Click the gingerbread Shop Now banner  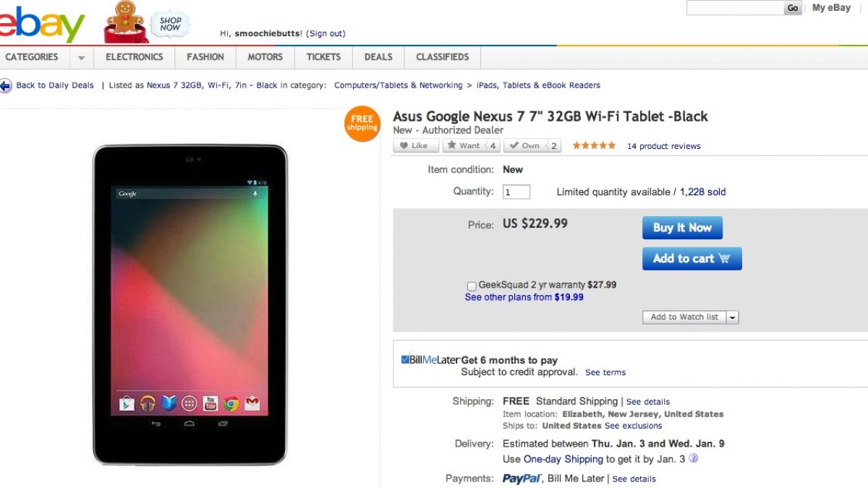point(148,23)
